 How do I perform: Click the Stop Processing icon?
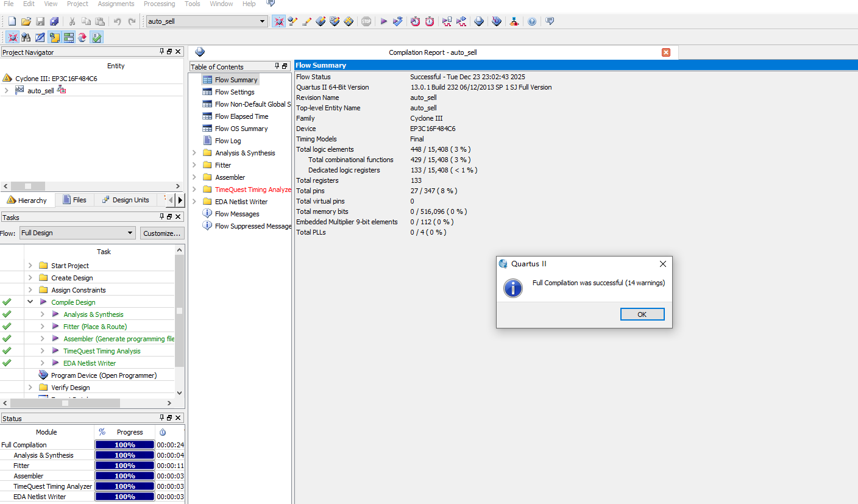click(366, 21)
